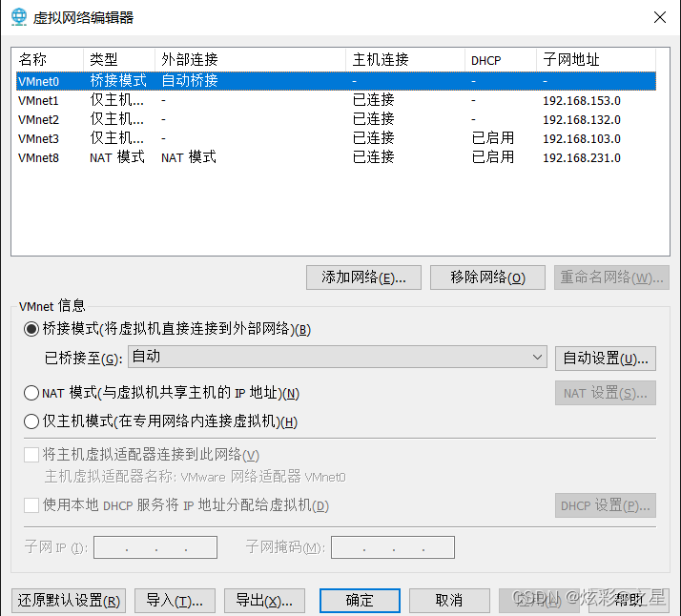Click the 名称 column header
681x616 pixels.
click(50, 59)
